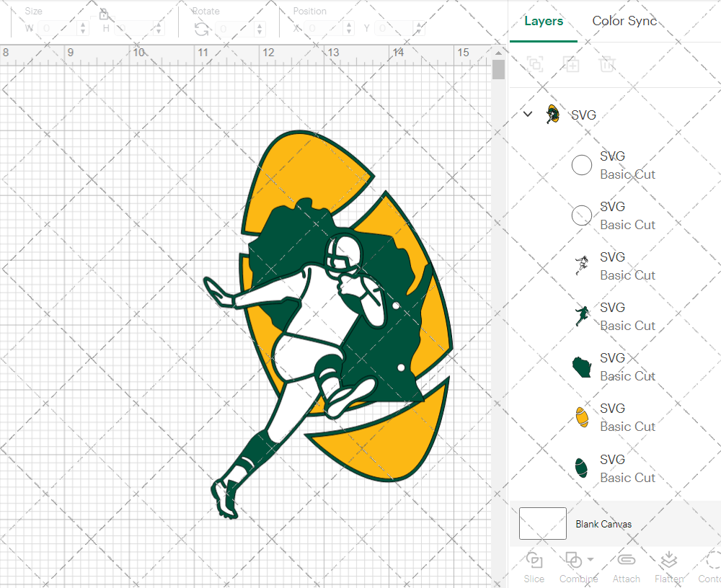The width and height of the screenshot is (721, 588).
Task: Click the white football helmet on canvas
Action: 343,252
